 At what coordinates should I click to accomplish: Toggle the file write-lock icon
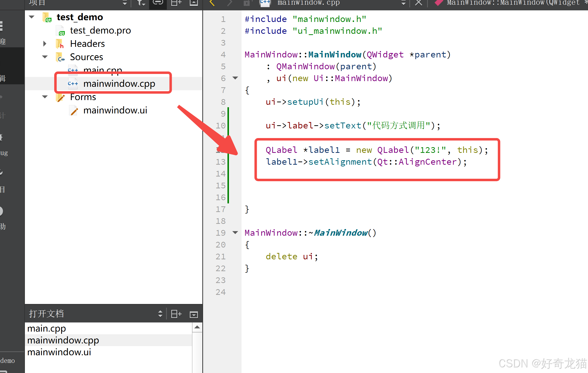[247, 3]
